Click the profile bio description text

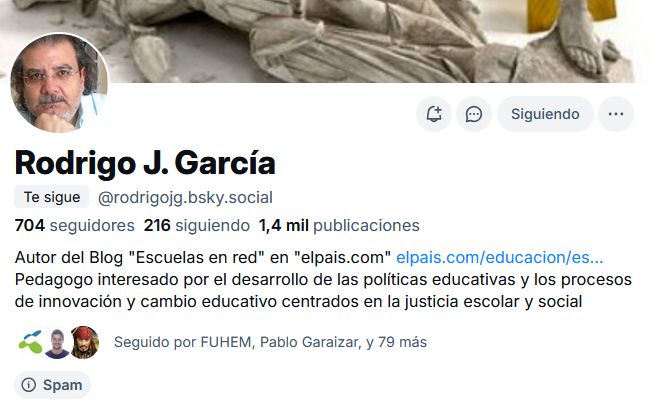pos(323,280)
